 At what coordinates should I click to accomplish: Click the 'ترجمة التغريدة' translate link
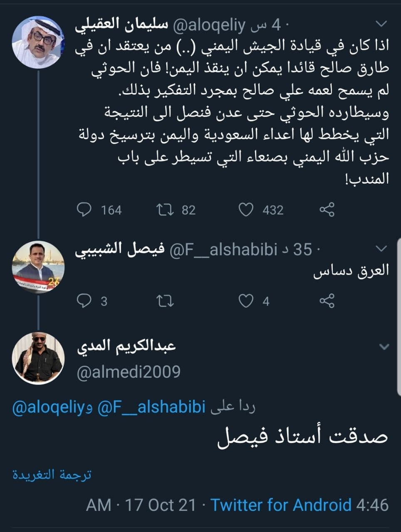(x=52, y=475)
